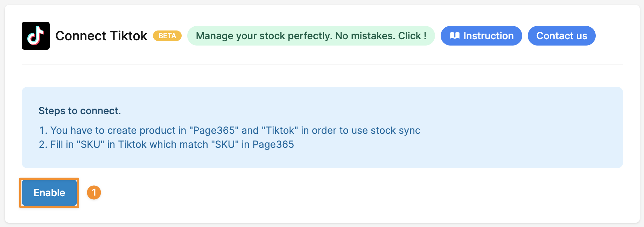
Task: Click the first "SKU" in step 2
Action: [90, 144]
